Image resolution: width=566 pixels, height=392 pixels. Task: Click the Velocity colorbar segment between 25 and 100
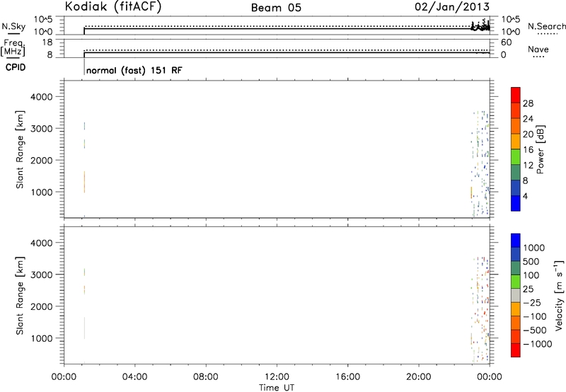(516, 282)
